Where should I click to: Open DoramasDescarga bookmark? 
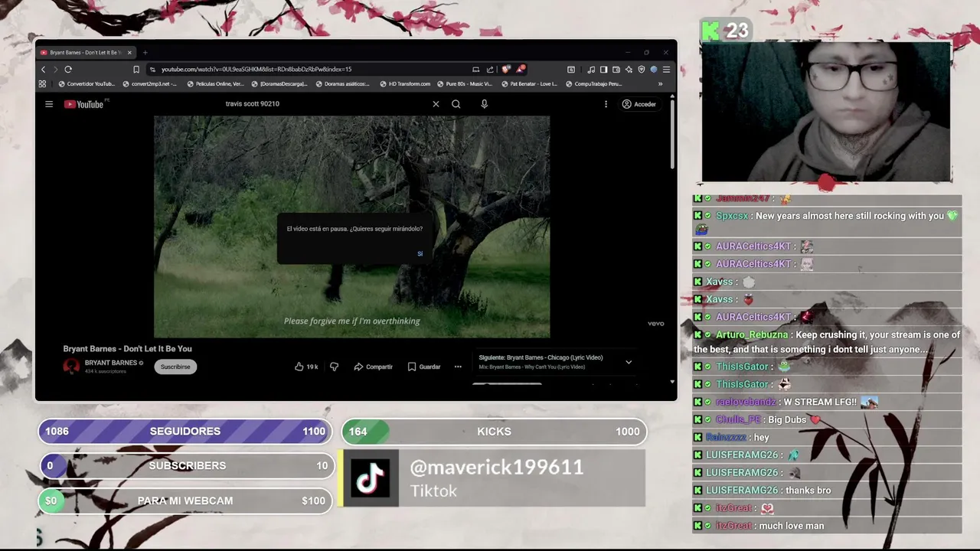(279, 83)
